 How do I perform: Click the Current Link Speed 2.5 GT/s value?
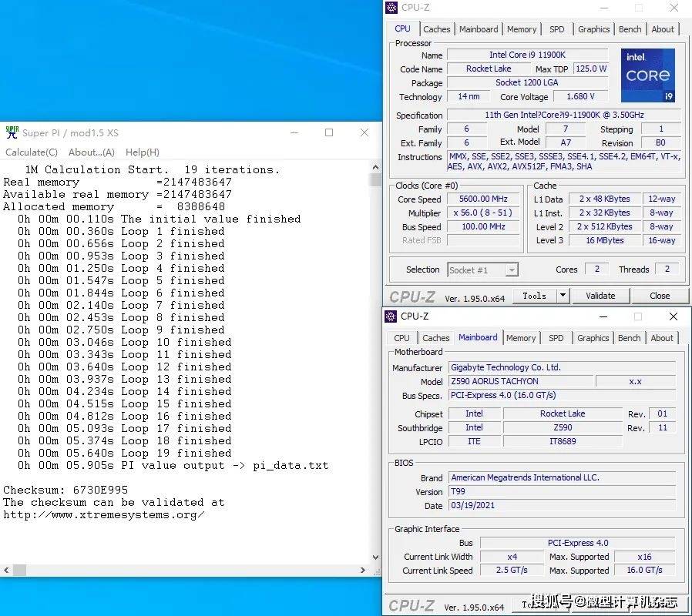[x=512, y=570]
